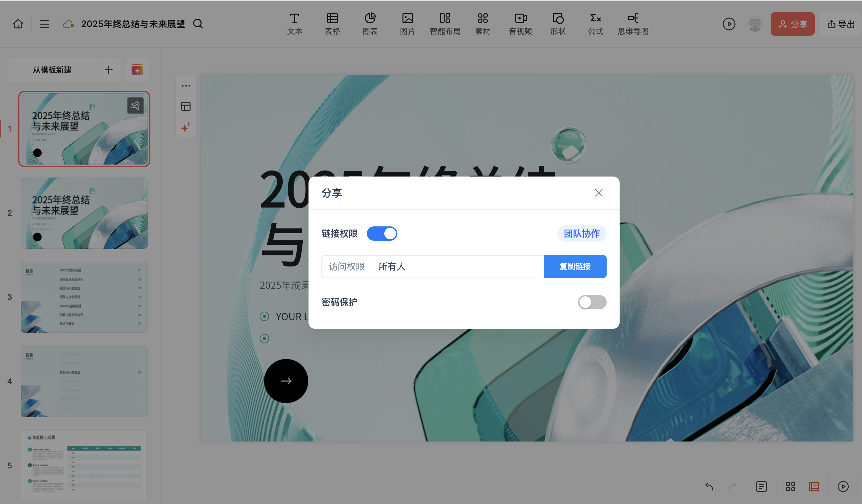Enable the 密码保护 password protection switch
862x504 pixels.
coord(592,302)
